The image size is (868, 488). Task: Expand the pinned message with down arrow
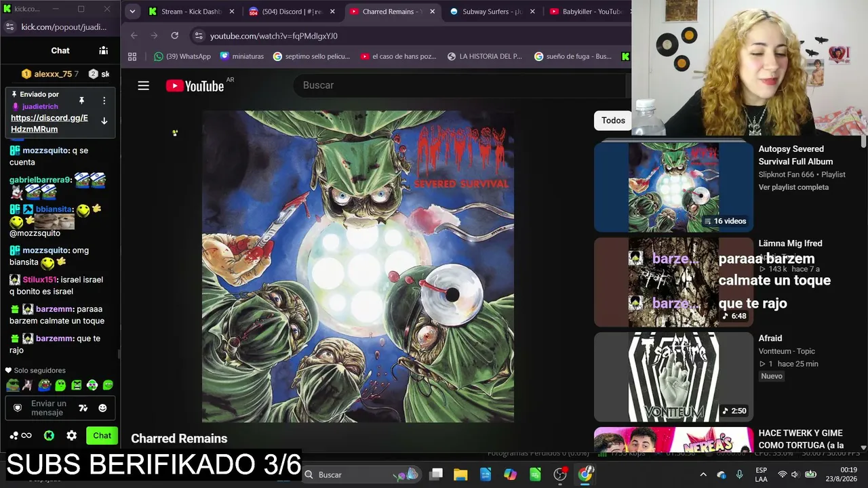[x=104, y=121]
